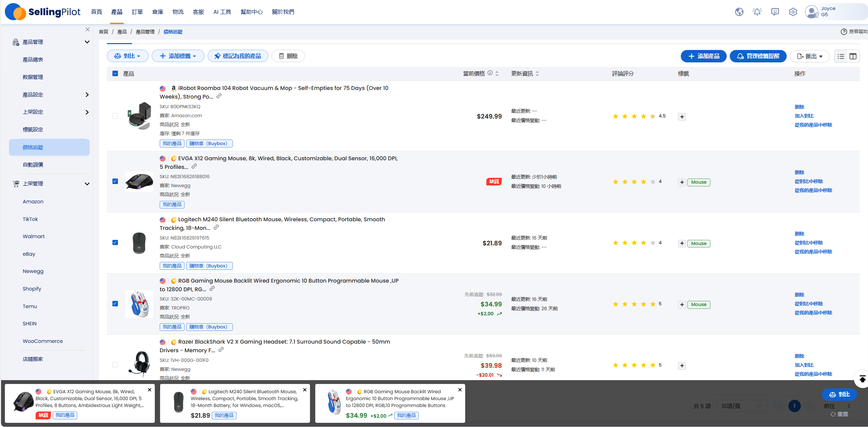Switch to split column view icon
868x427 pixels.
[x=853, y=56]
